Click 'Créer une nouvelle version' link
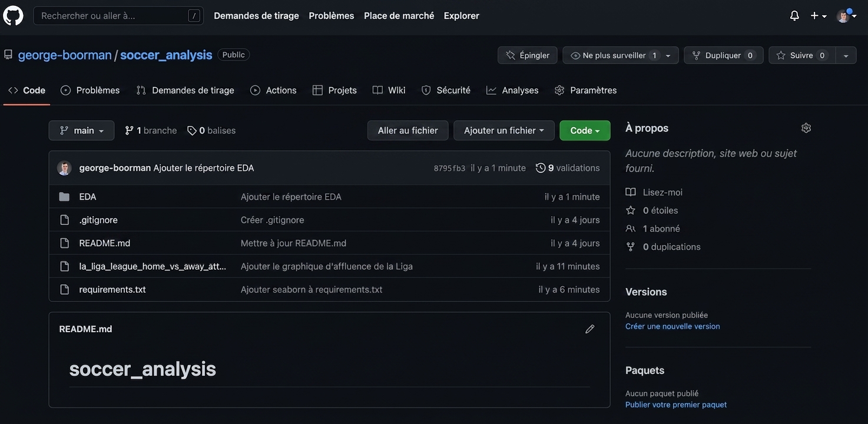The image size is (868, 424). 672,326
